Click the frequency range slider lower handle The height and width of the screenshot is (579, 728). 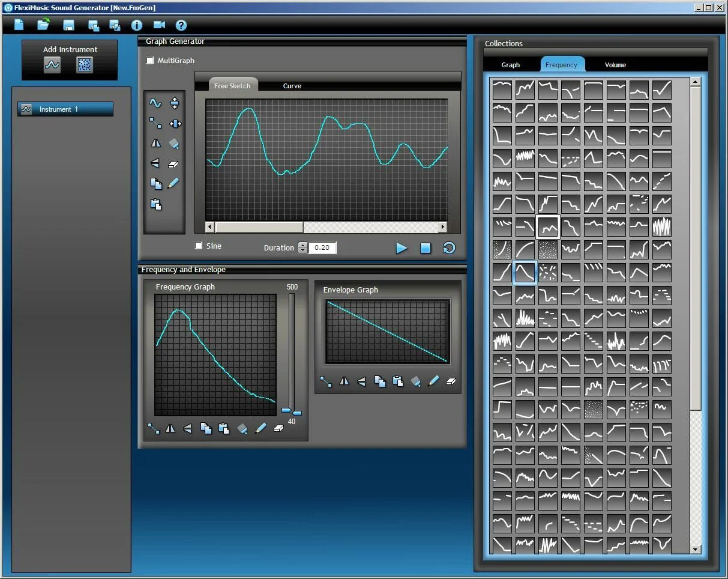click(x=296, y=413)
